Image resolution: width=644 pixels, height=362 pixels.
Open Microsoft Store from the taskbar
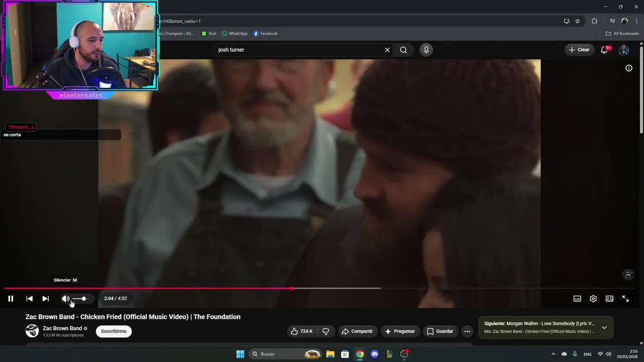[x=345, y=354]
